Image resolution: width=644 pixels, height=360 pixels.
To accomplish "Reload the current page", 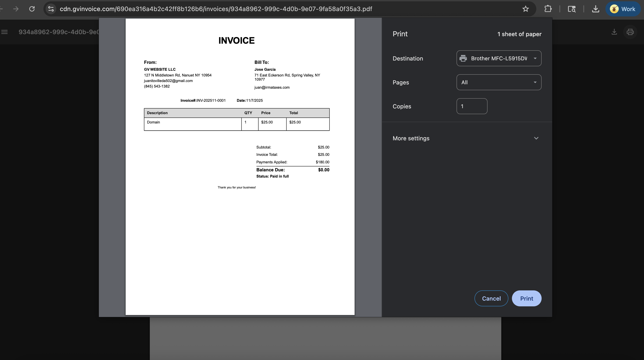I will point(32,9).
